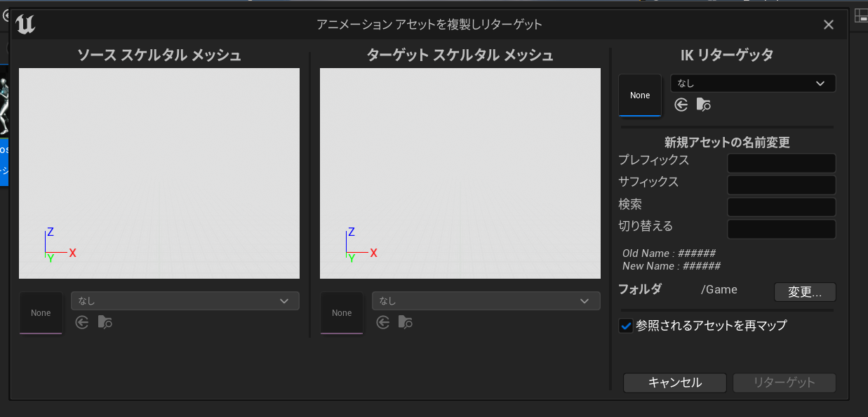Toggle 参照されるアセットを再マップ checkbox
The image size is (868, 417).
pyautogui.click(x=626, y=326)
